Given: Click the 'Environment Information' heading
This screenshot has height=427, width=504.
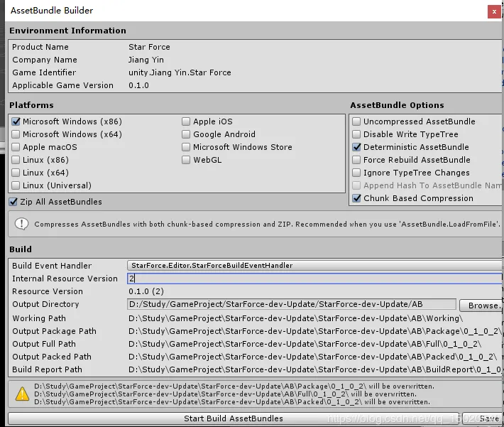Looking at the screenshot, I should 67,31.
